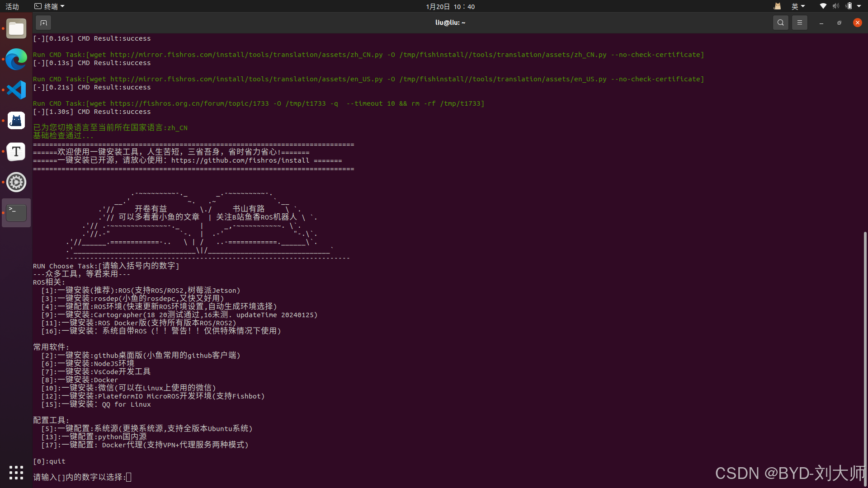Click the [0]:quit option line
Screen dimensions: 868x488
49,461
